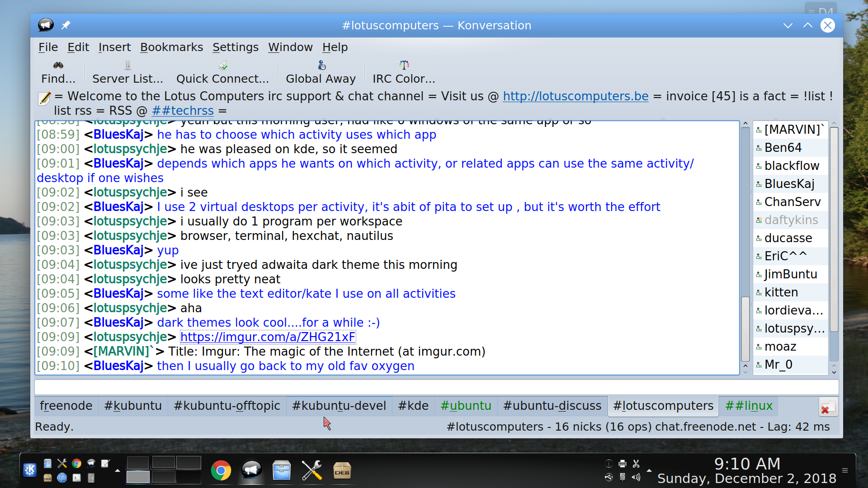Click the chat view vertical scrollbar handle
868x488 pixels.
pyautogui.click(x=745, y=329)
